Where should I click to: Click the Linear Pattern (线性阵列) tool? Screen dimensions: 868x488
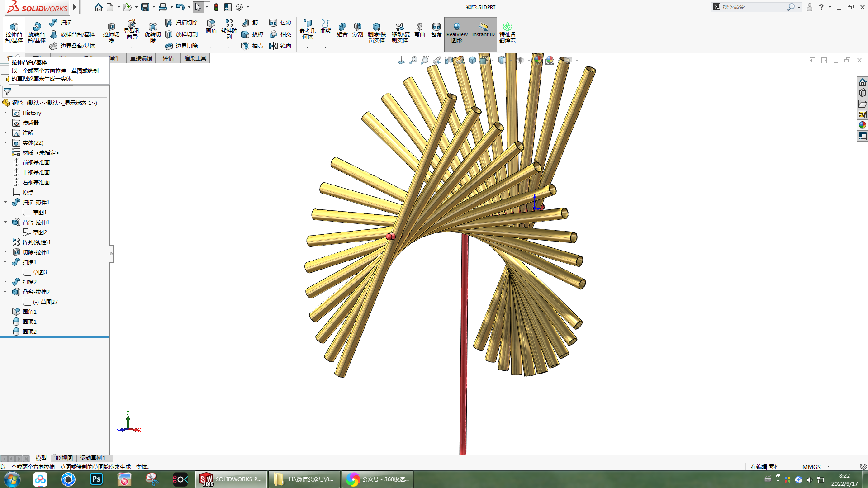click(x=229, y=29)
